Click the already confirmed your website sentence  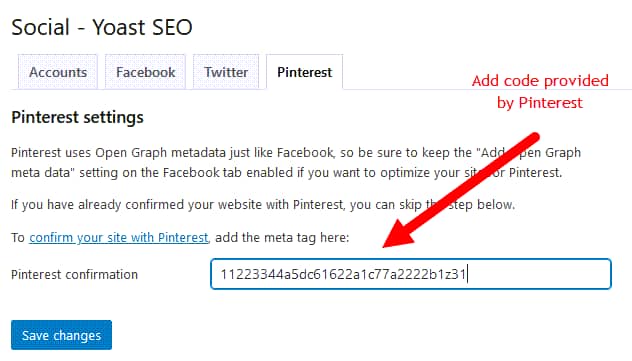tap(263, 205)
